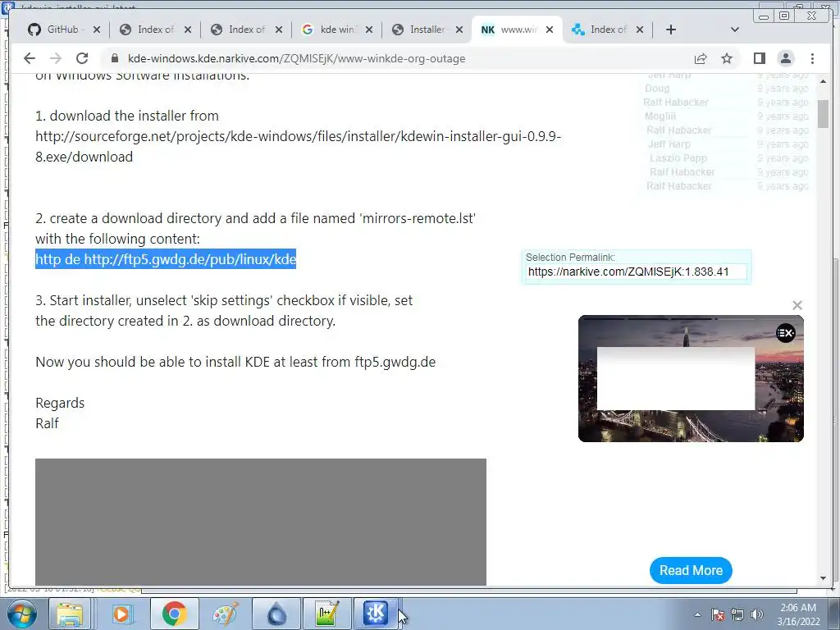Close the GitHub tab
This screenshot has width=840, height=630.
[97, 30]
